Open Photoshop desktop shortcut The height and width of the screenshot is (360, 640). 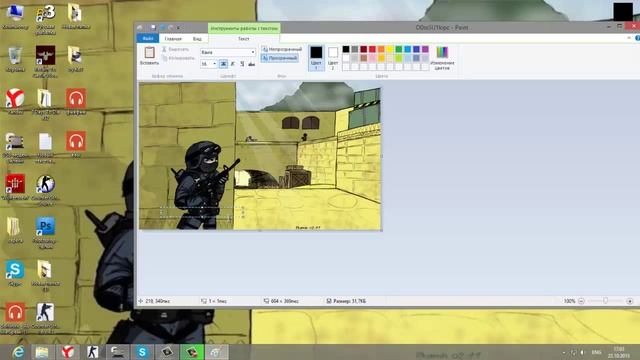click(x=45, y=233)
